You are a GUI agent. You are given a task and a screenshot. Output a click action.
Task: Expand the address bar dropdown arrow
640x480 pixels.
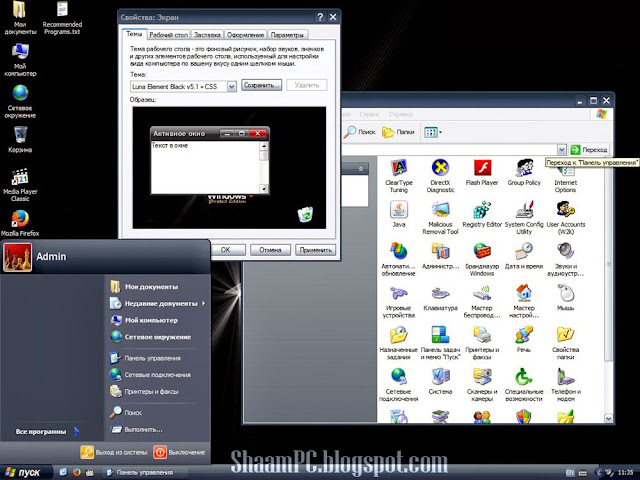[562, 150]
